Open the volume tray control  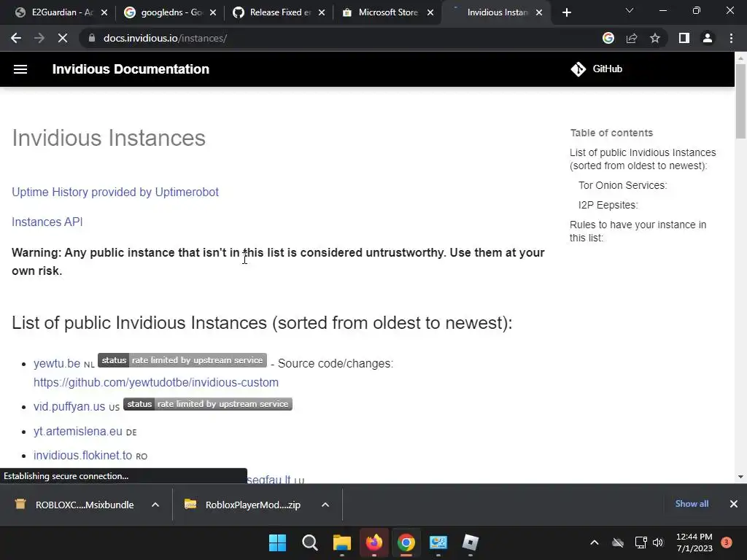point(658,542)
